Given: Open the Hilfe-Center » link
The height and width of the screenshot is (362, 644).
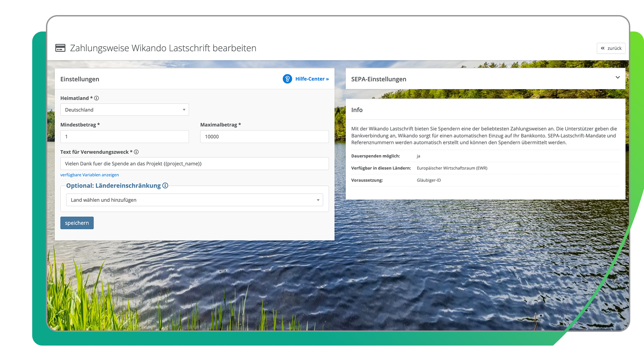Looking at the screenshot, I should coord(312,79).
